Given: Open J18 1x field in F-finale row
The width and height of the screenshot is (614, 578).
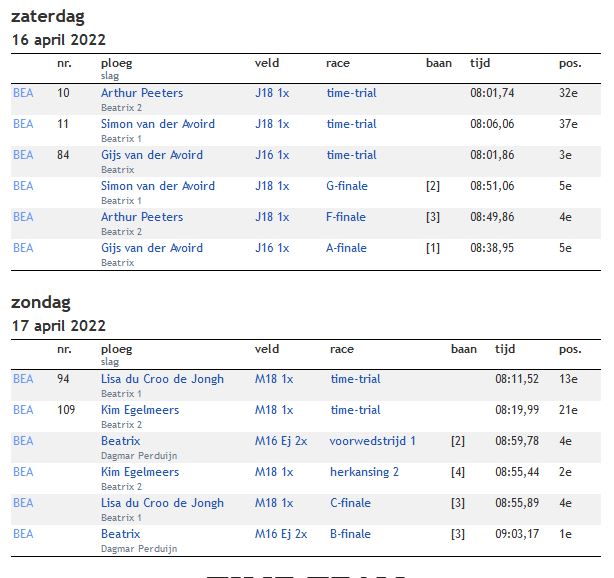Looking at the screenshot, I should [272, 217].
